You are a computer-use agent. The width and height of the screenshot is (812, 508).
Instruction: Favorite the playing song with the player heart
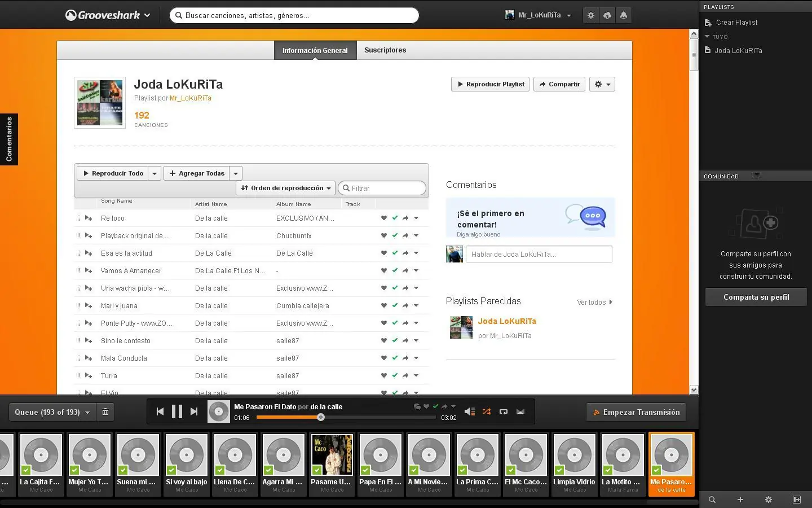426,406
